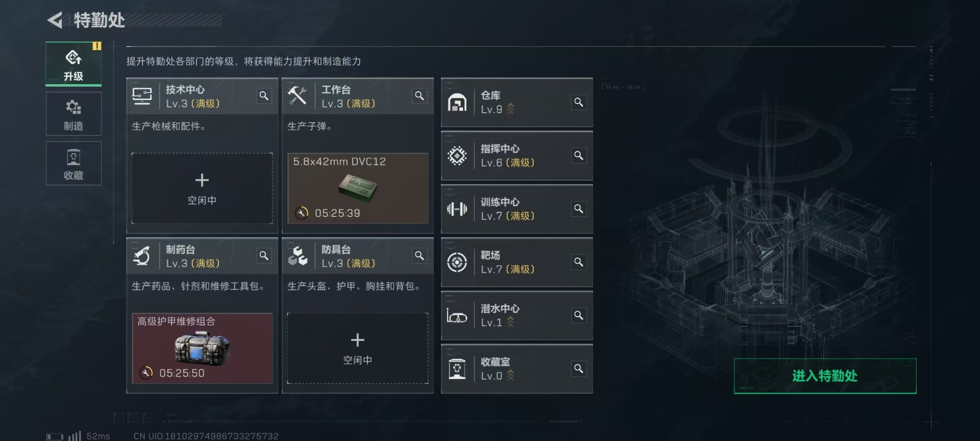Open 收藏室 magnifier details
The height and width of the screenshot is (441, 980).
click(x=579, y=369)
